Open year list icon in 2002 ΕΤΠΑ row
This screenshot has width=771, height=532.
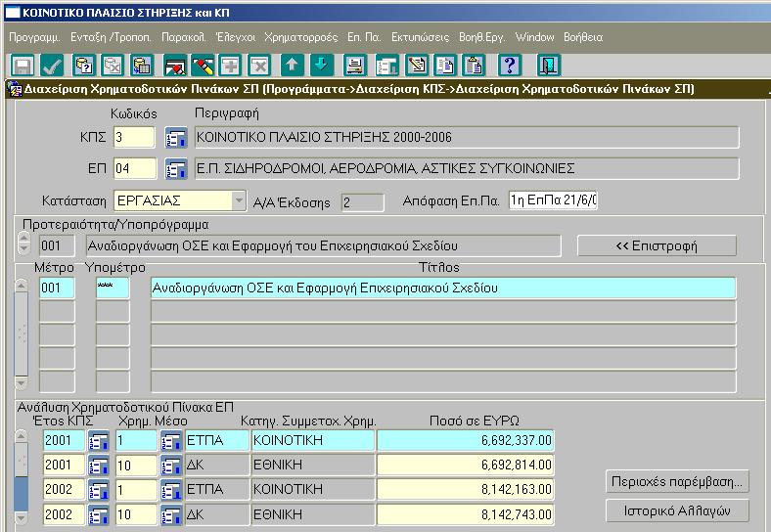pos(99,490)
